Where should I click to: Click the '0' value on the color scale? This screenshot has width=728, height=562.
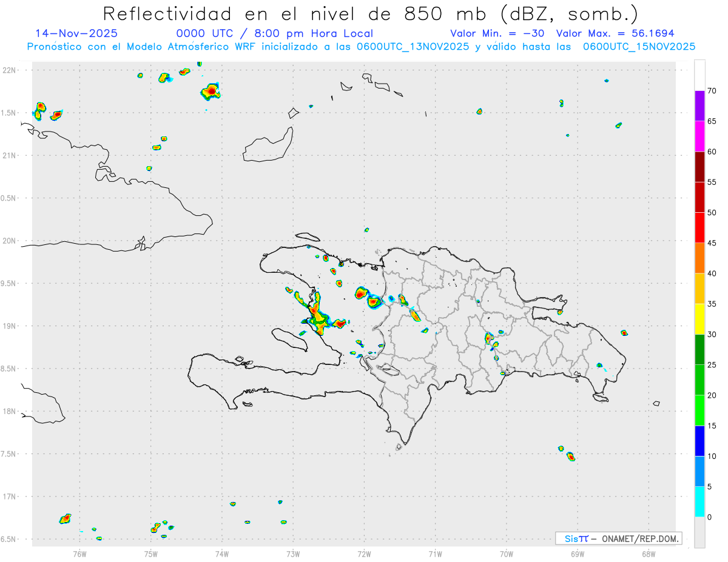(x=709, y=517)
